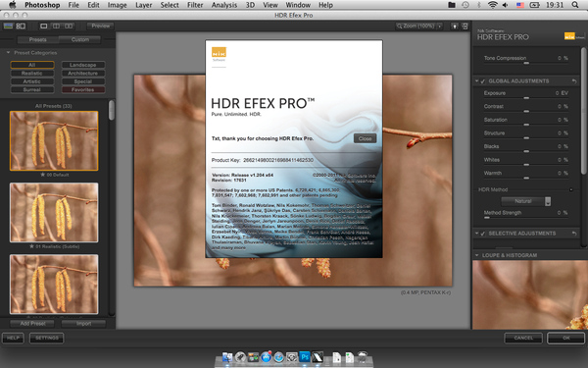Click the HELP button
The width and height of the screenshot is (588, 368).
[13, 338]
